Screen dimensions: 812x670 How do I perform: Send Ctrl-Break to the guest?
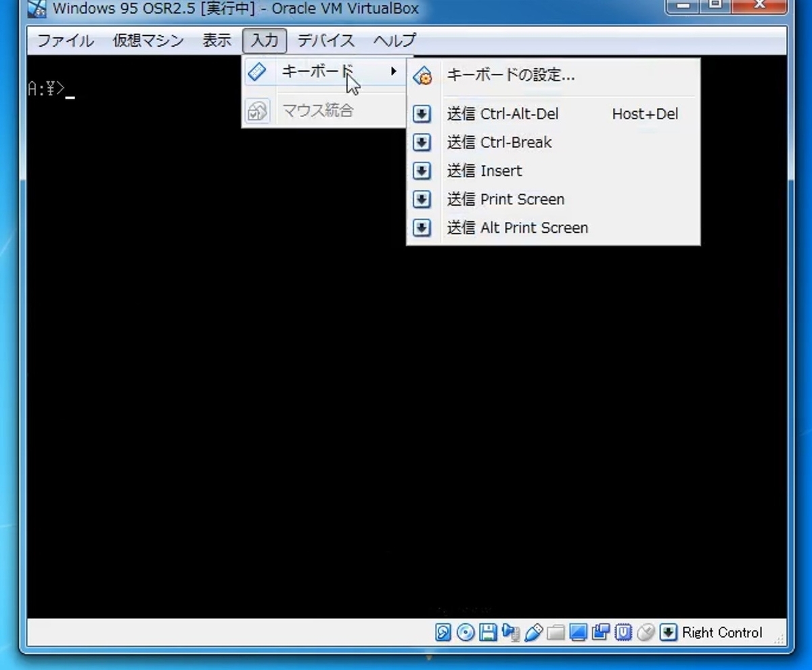tap(554, 143)
